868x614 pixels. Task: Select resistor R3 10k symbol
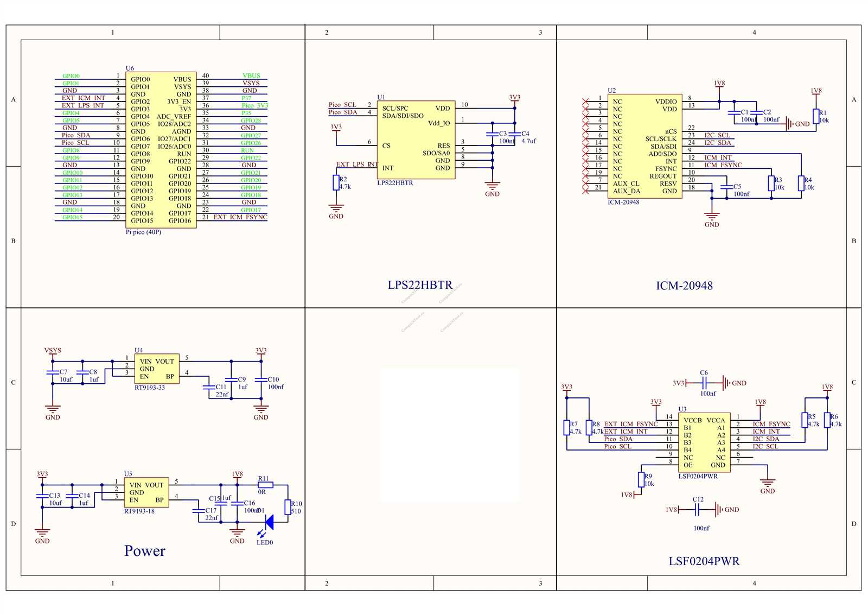(771, 183)
